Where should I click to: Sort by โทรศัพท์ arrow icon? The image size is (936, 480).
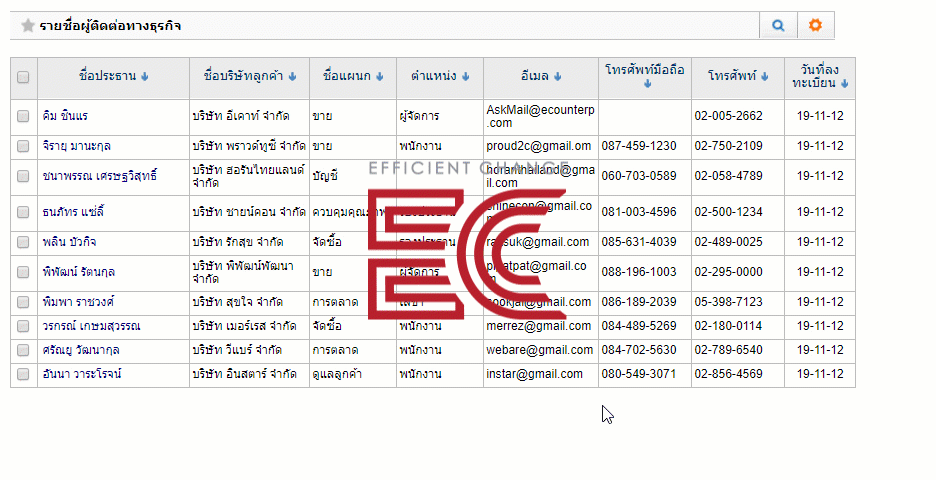coord(765,76)
